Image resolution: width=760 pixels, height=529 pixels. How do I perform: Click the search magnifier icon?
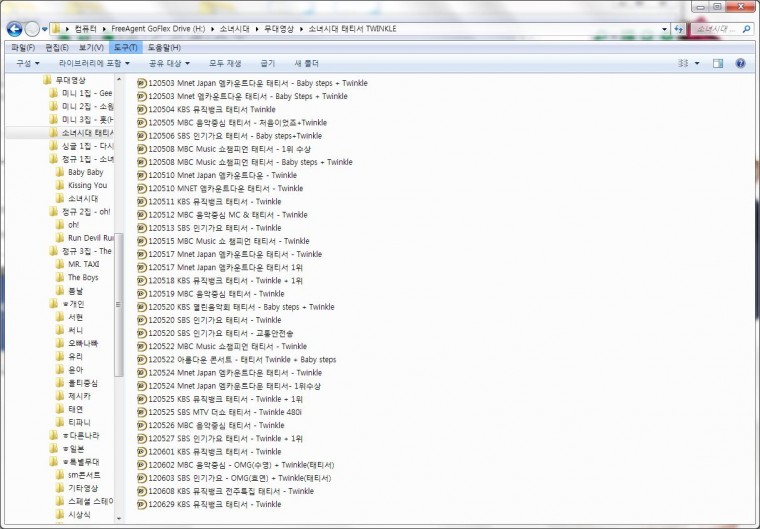pyautogui.click(x=746, y=29)
